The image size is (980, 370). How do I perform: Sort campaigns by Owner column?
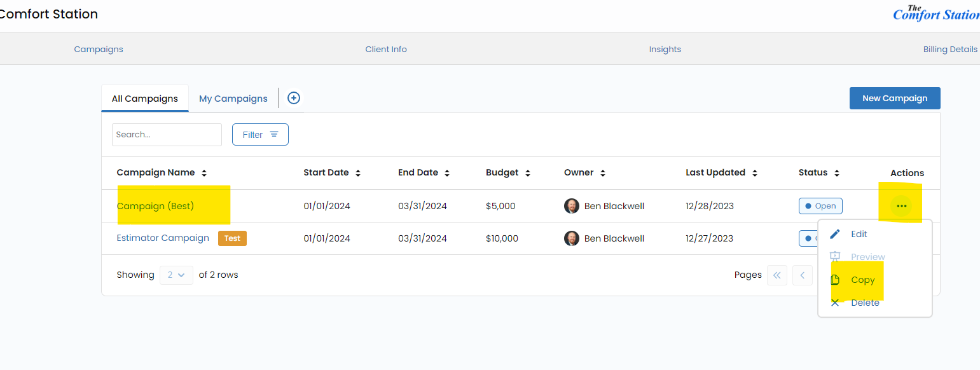[x=603, y=173]
